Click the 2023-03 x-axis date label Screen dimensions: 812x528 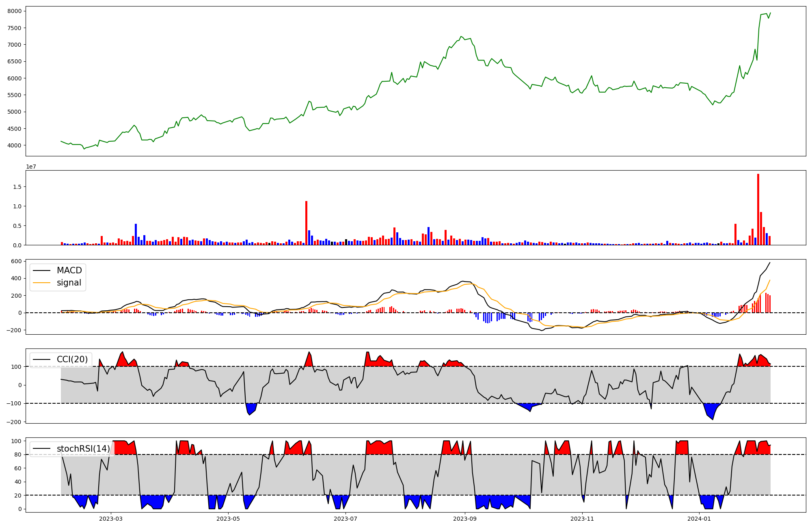(x=111, y=519)
